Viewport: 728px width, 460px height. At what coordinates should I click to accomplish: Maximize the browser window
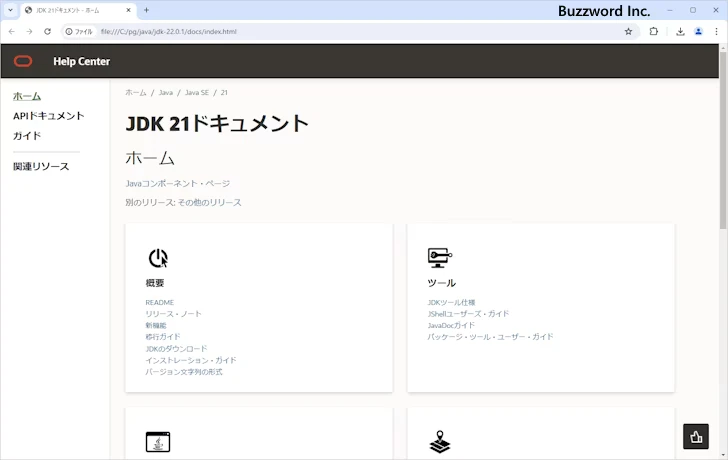(693, 10)
